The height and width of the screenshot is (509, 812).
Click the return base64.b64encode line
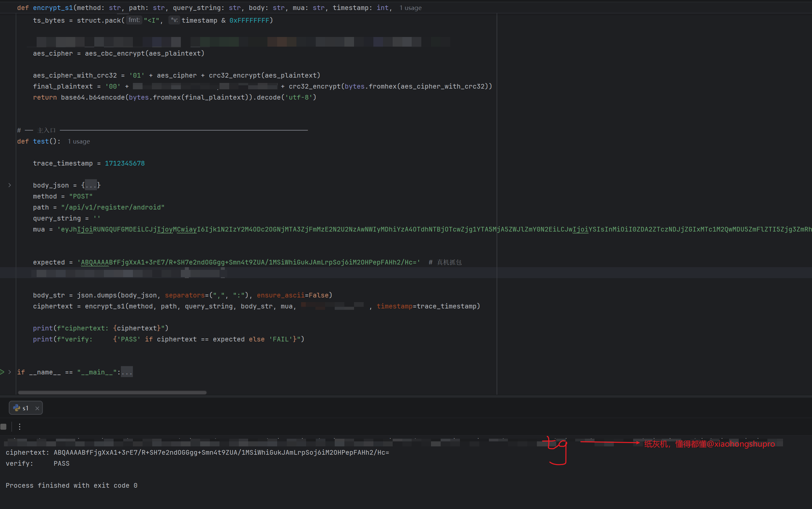click(x=175, y=97)
